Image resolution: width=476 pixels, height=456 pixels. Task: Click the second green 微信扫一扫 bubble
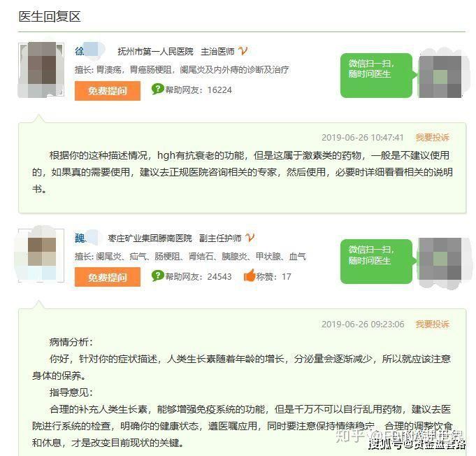[377, 262]
